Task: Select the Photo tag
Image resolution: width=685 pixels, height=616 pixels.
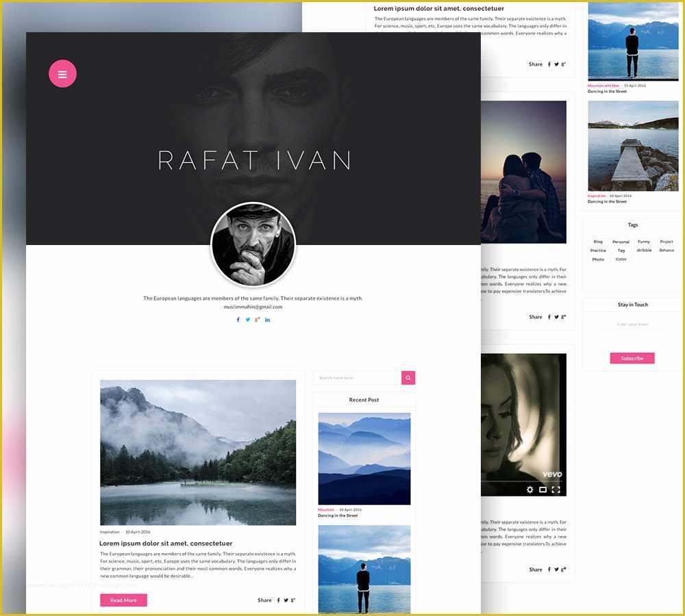Action: [598, 259]
